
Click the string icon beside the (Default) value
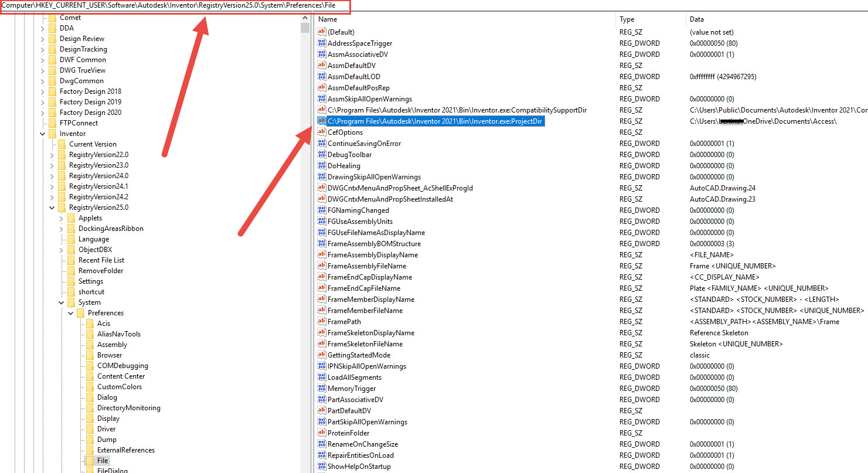coord(321,32)
